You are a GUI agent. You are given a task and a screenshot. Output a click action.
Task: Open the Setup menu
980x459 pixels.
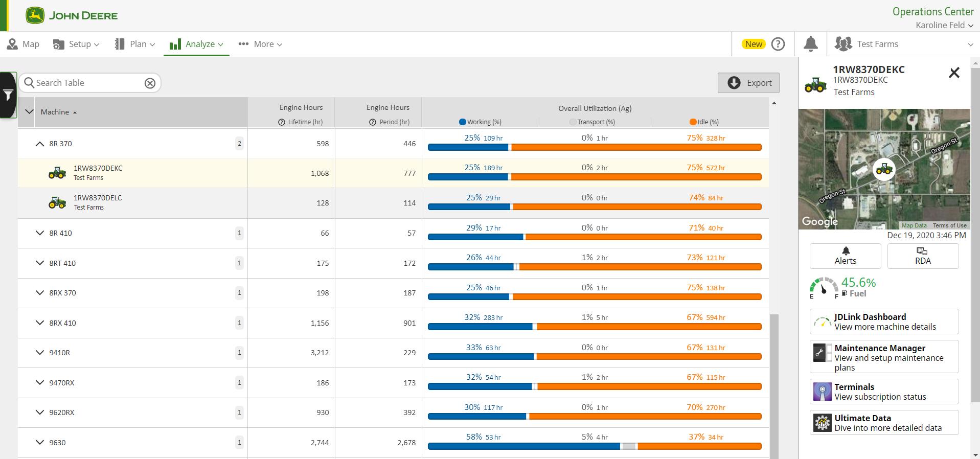click(x=76, y=44)
